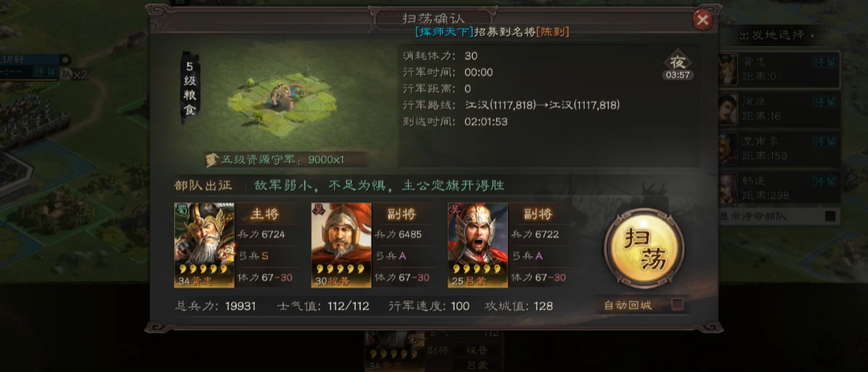Click the 主将 label for 黄忠
The height and width of the screenshot is (372, 868).
265,213
